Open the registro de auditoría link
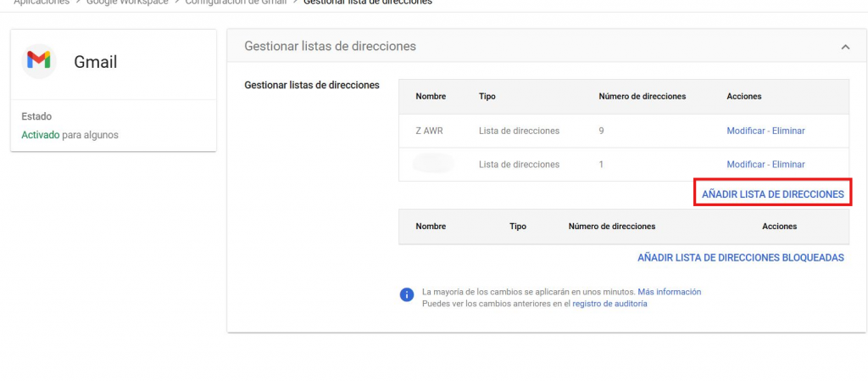This screenshot has width=868, height=381. [609, 304]
